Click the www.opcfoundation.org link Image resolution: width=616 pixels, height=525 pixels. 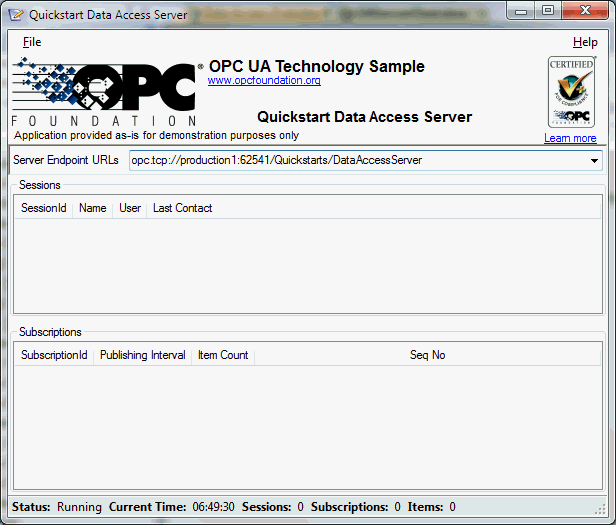[x=264, y=81]
